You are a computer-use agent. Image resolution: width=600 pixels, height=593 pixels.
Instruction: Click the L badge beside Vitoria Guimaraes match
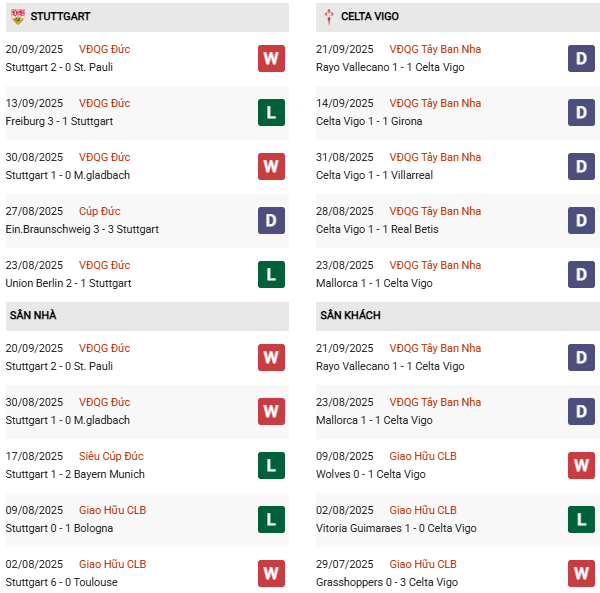pos(582,519)
